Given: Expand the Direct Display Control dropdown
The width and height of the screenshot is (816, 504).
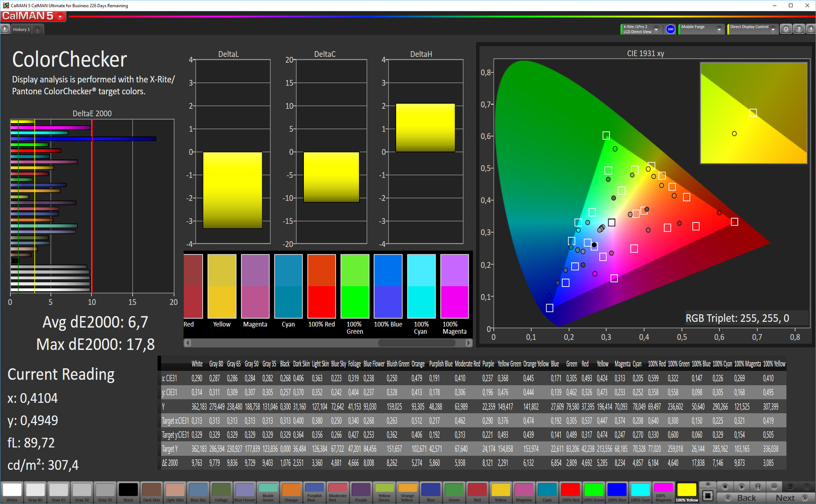Looking at the screenshot, I should pos(773,29).
